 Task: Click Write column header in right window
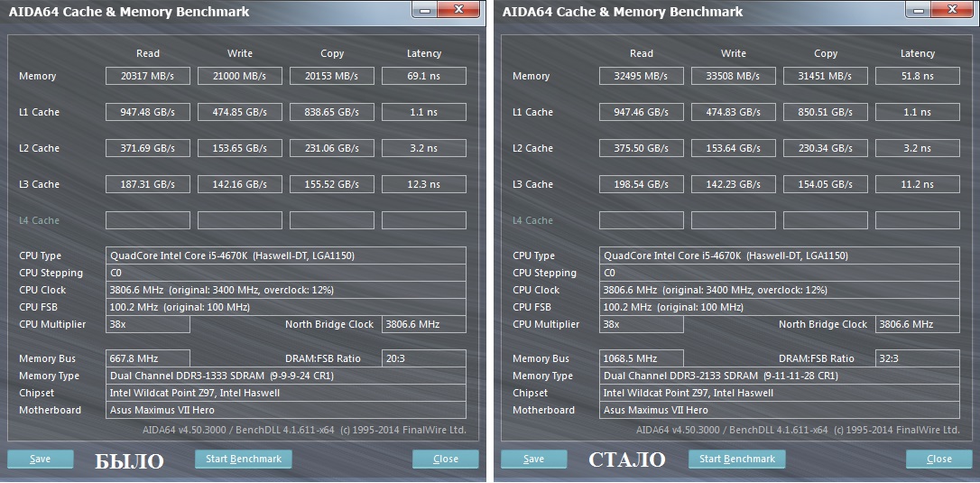point(733,54)
